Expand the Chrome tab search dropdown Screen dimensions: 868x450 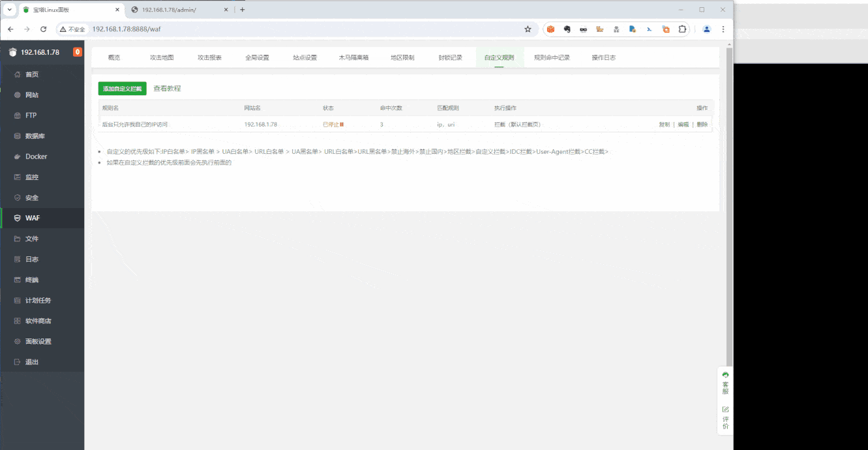(9, 10)
